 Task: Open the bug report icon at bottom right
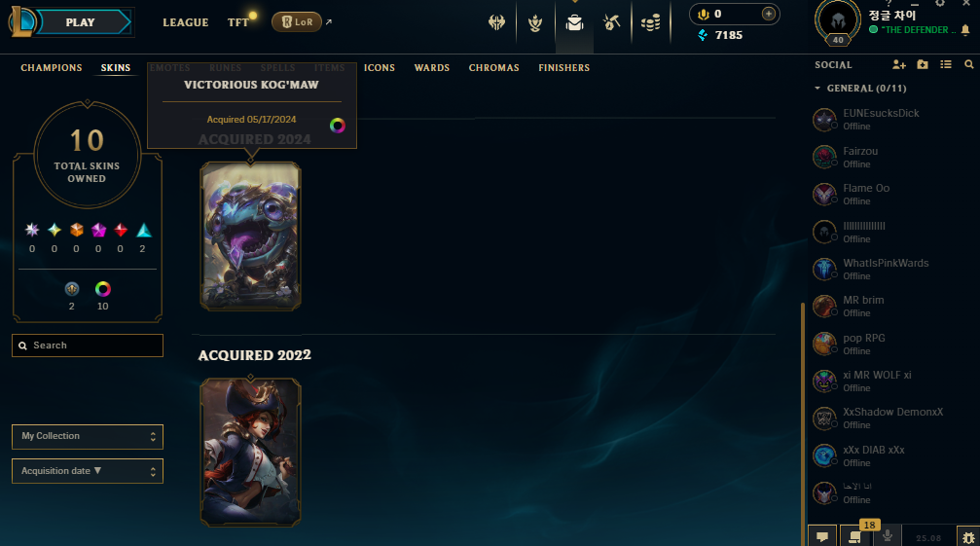[968, 537]
